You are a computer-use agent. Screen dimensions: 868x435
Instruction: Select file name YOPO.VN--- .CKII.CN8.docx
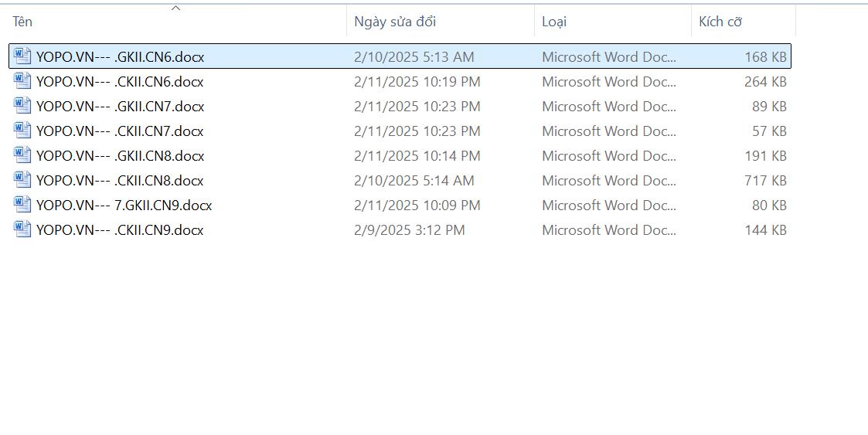click(x=120, y=180)
